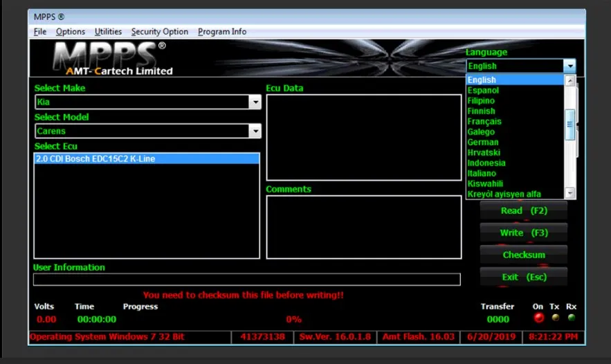Screen dimensions: 611x364
Task: Choose Galego from the language list
Action: pyautogui.click(x=515, y=131)
